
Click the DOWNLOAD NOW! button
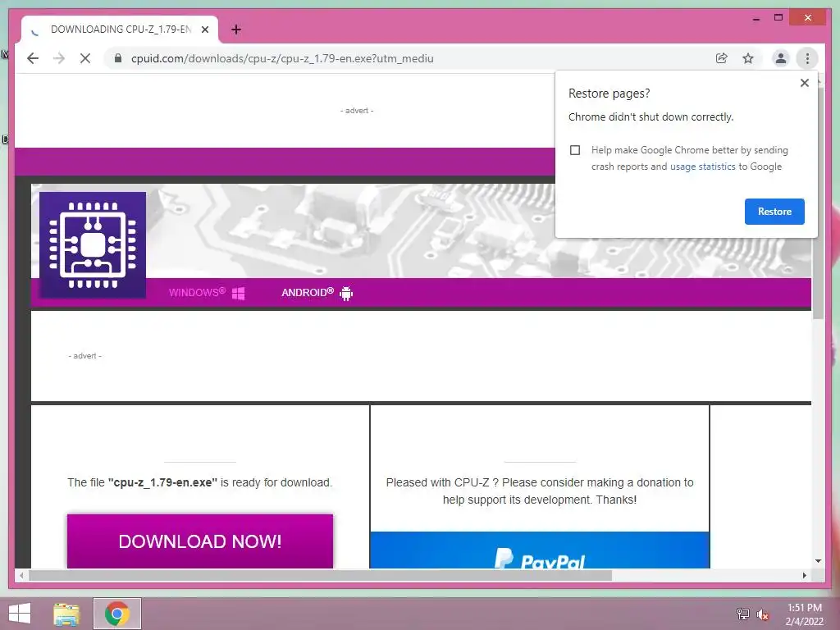200,541
